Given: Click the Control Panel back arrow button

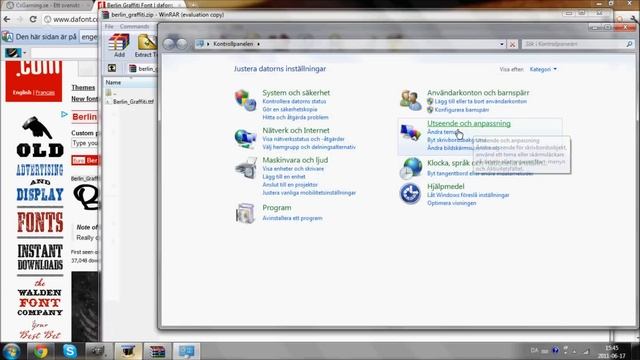Looking at the screenshot, I should pyautogui.click(x=169, y=44).
